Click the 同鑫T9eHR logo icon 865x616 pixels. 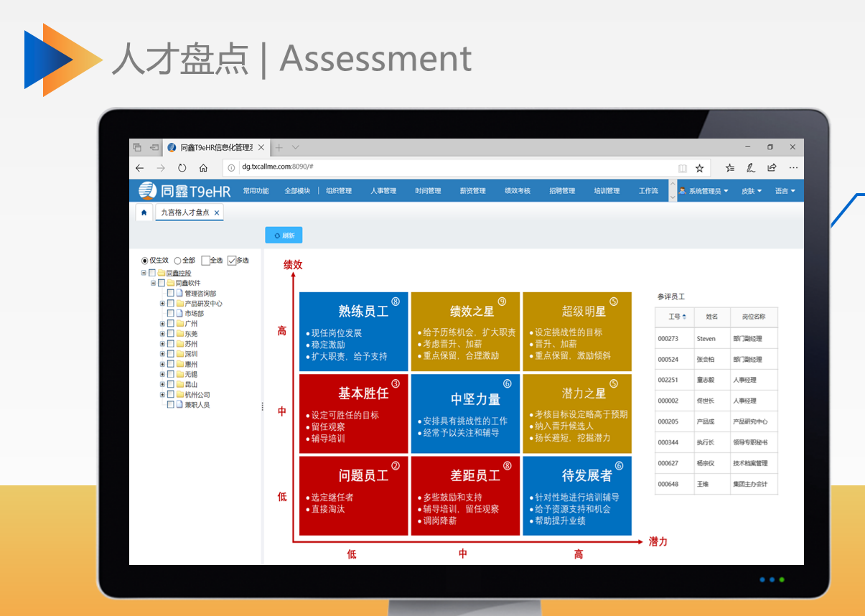pyautogui.click(x=146, y=190)
